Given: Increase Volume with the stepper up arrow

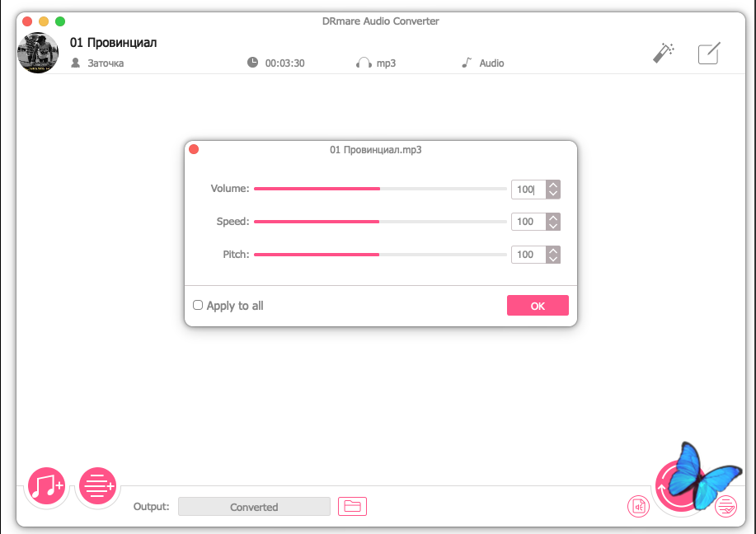Looking at the screenshot, I should click(x=553, y=185).
